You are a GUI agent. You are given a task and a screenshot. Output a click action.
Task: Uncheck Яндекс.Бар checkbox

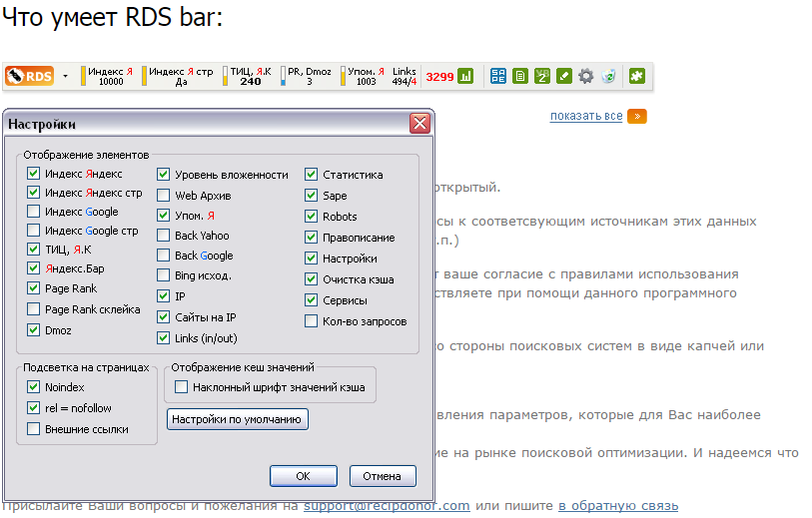[33, 268]
